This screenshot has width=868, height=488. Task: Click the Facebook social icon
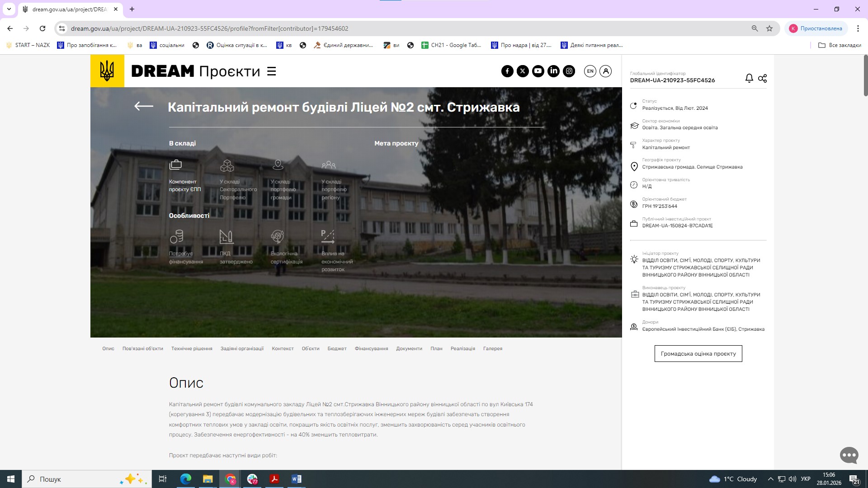[507, 71]
